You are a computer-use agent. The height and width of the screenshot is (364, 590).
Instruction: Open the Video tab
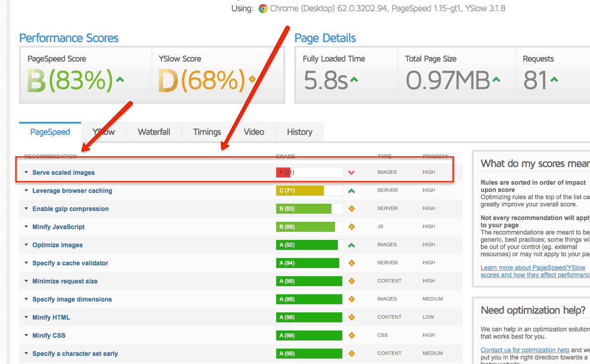[x=254, y=132]
